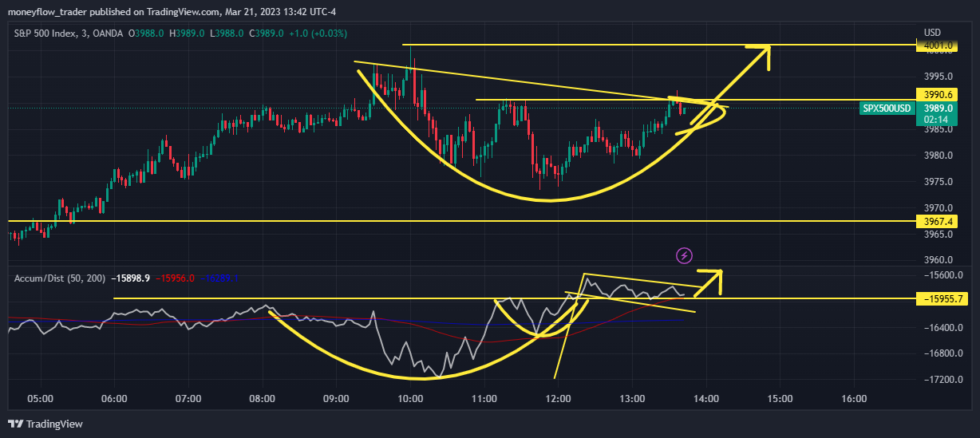Click the low value L3988.0
This screenshot has height=438, width=980.
227,34
